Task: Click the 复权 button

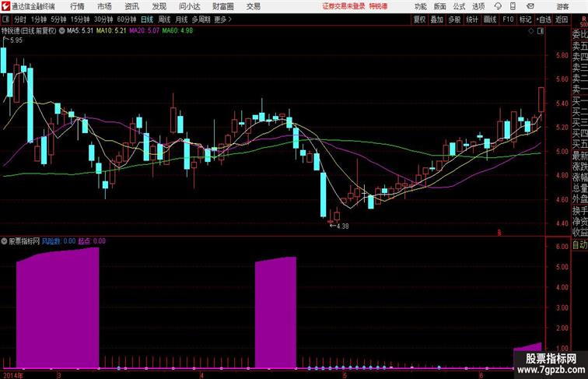Action: click(x=420, y=19)
